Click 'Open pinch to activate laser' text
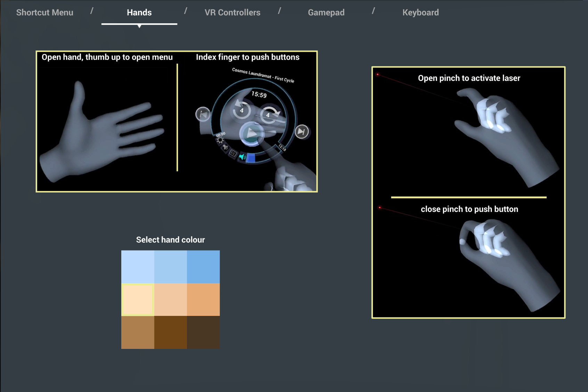This screenshot has width=588, height=392. [x=469, y=78]
